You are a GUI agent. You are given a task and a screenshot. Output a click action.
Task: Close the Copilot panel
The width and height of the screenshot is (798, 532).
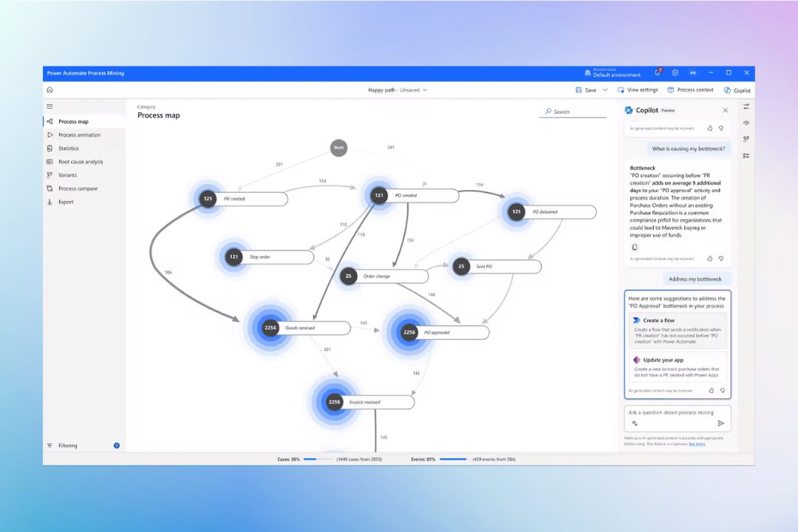(x=726, y=111)
